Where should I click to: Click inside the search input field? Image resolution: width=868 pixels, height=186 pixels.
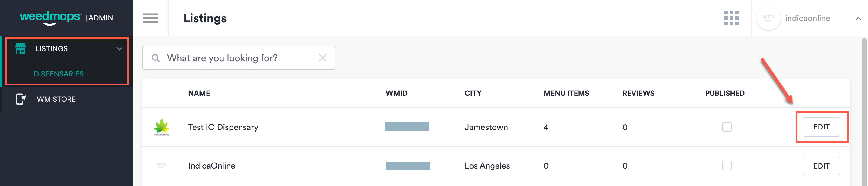click(236, 57)
